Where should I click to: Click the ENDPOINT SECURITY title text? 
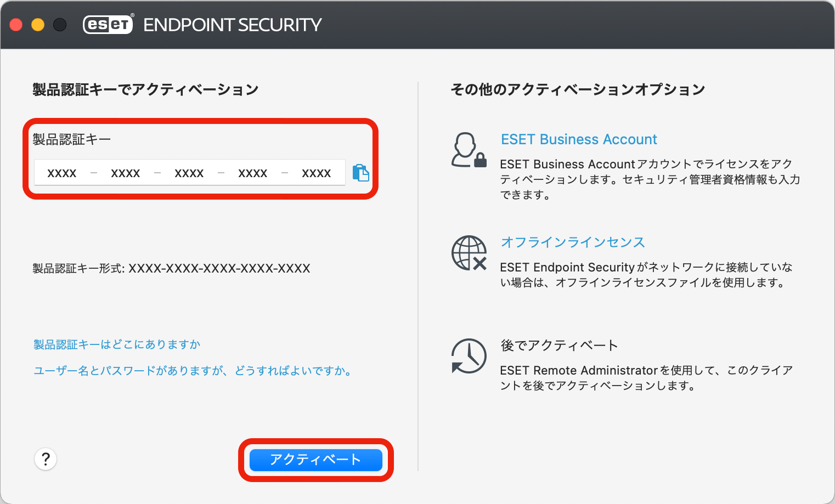232,25
